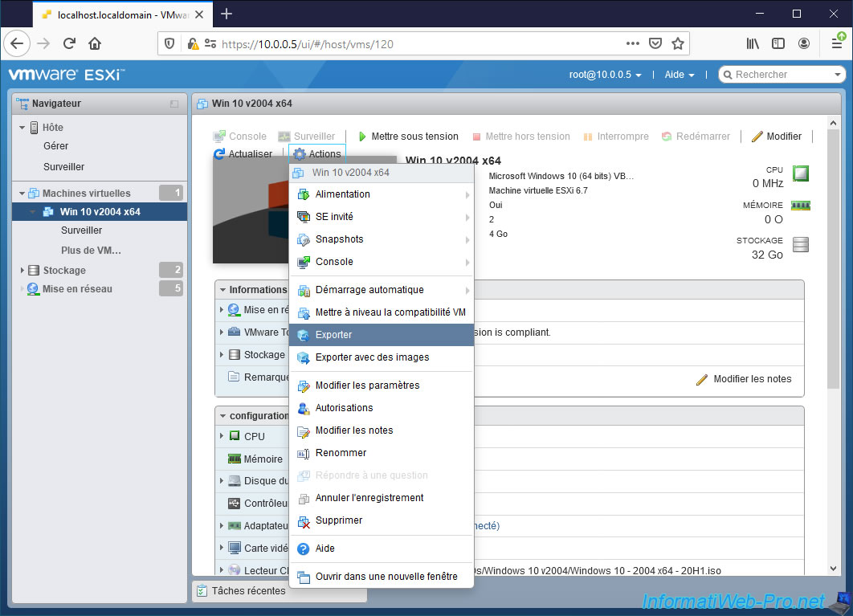Expand the CPU configuration row
Screen dimensions: 853x616
pyautogui.click(x=222, y=436)
